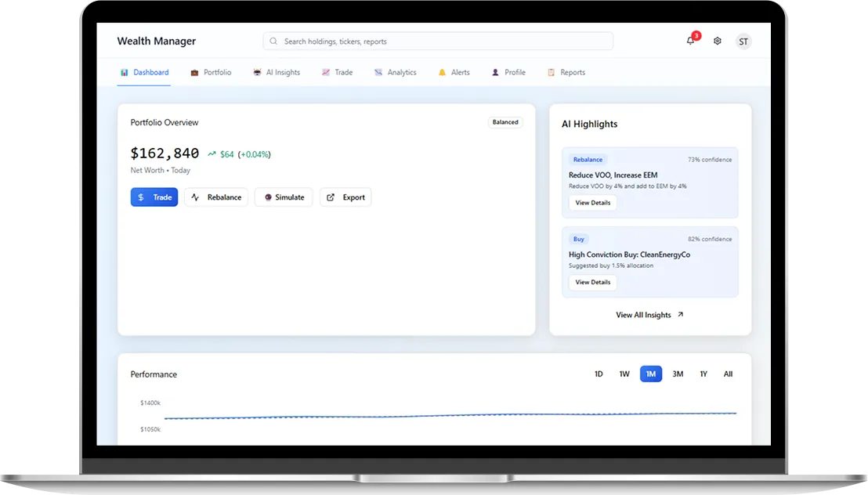Open View All Insights link
Viewport: 868px width, 495px height.
649,315
